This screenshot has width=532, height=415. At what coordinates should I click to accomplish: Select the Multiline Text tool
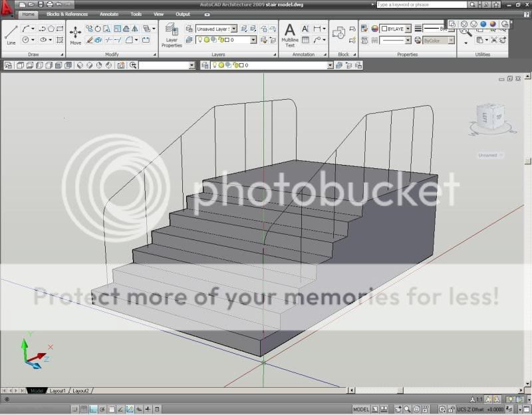click(x=290, y=36)
